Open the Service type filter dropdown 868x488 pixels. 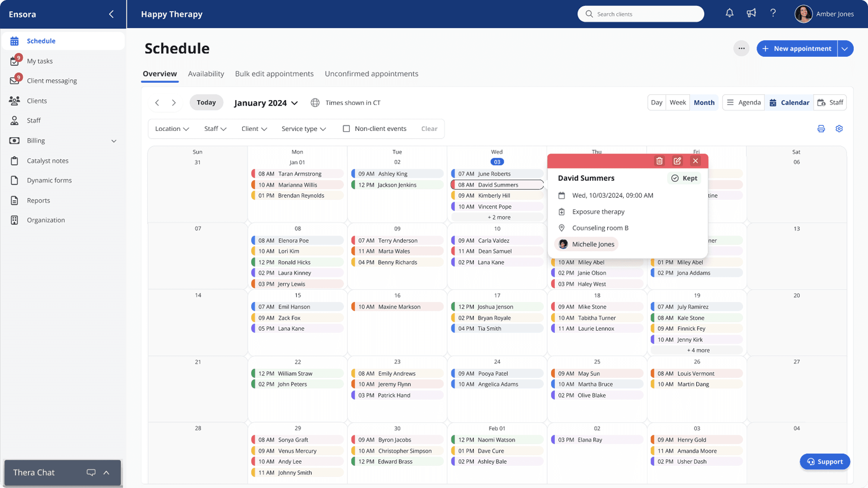tap(303, 129)
